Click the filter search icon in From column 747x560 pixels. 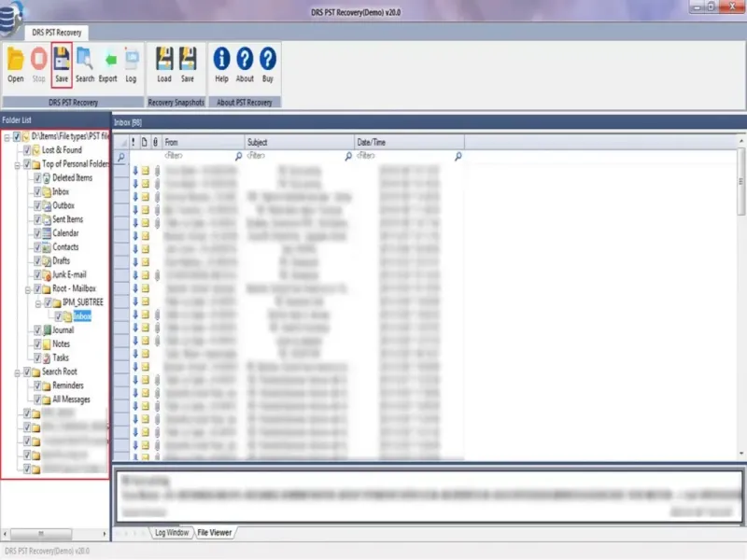238,156
